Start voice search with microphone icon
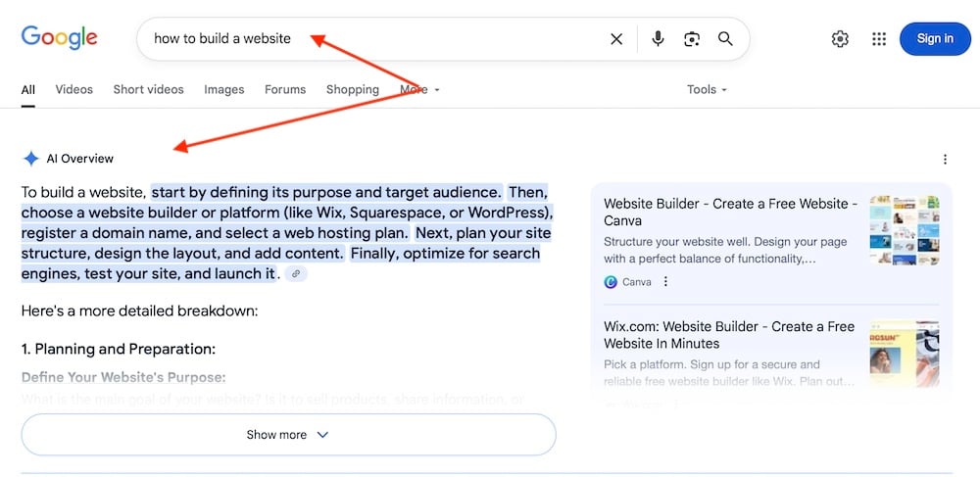Viewport: 980px width, 477px height. [x=658, y=39]
